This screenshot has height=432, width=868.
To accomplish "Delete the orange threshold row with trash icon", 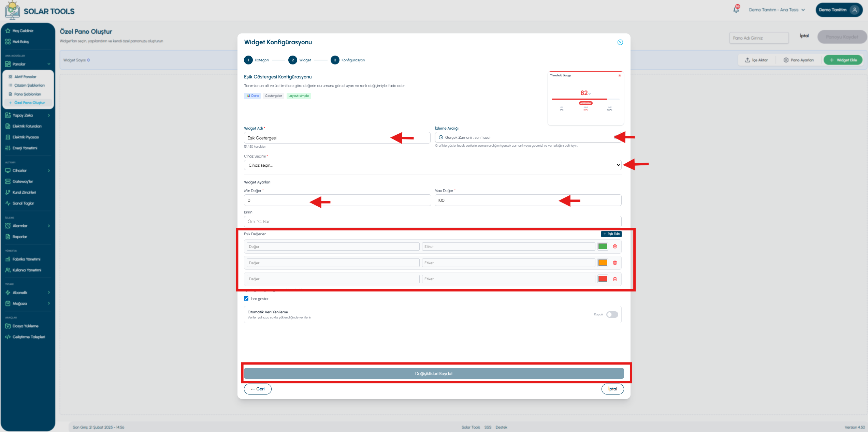I will (x=615, y=263).
